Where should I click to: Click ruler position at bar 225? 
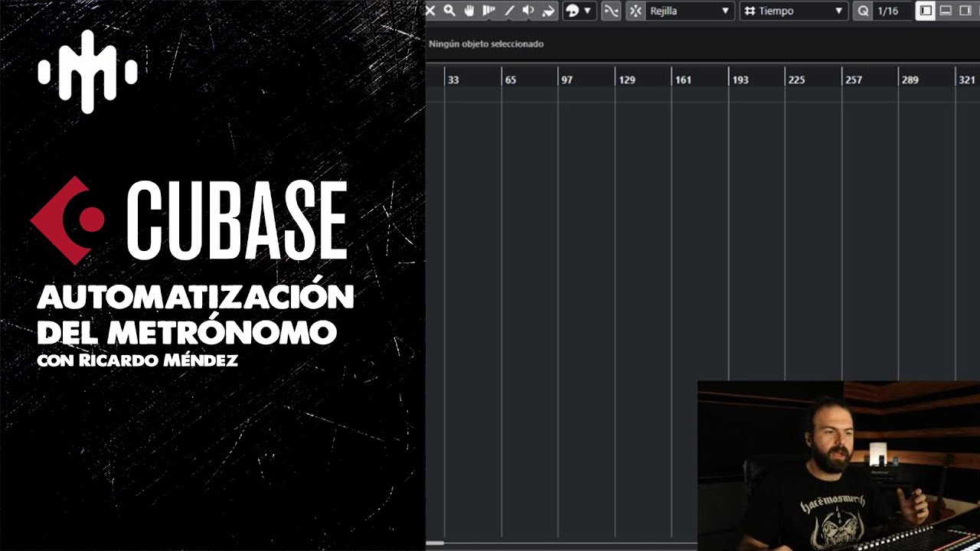point(796,80)
